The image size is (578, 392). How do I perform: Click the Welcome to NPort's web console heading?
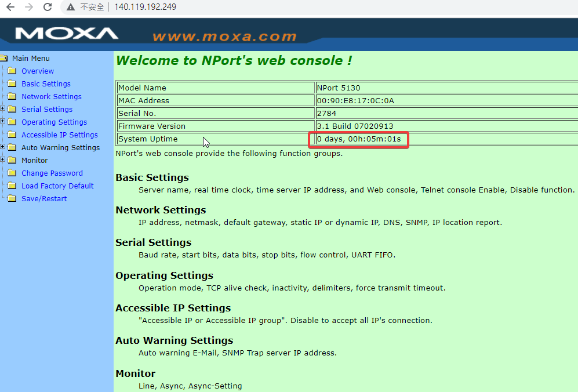tap(234, 60)
